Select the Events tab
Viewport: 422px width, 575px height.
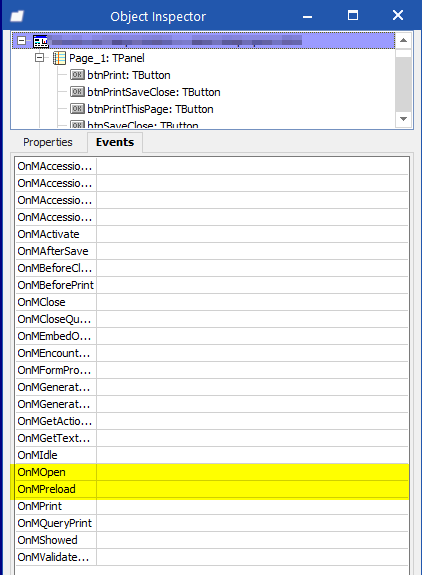(115, 142)
